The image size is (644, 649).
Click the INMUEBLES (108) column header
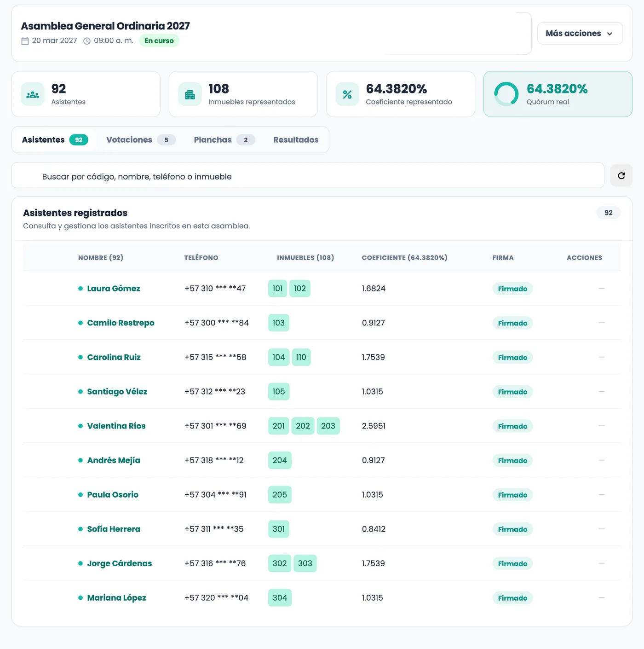coord(305,258)
